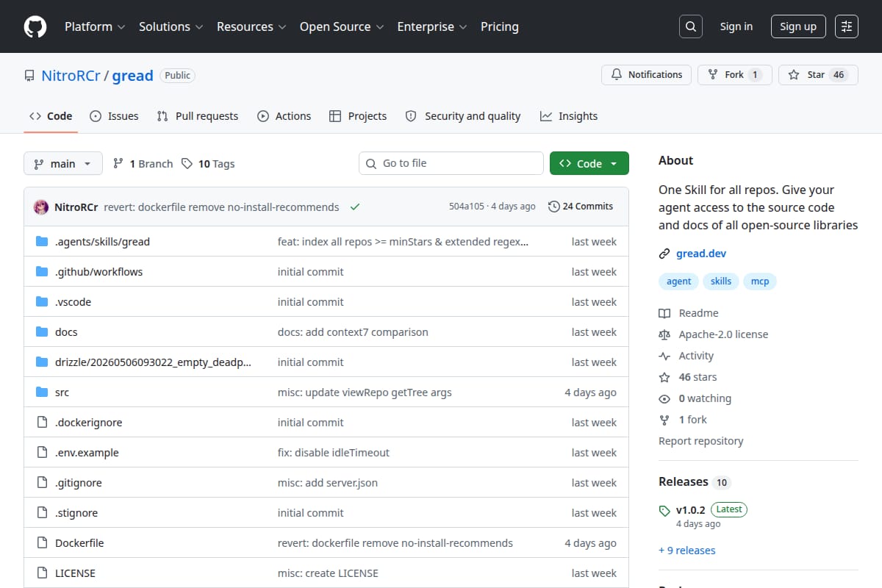Image resolution: width=882 pixels, height=588 pixels.
Task: Switch to Security and quality tab
Action: point(463,116)
